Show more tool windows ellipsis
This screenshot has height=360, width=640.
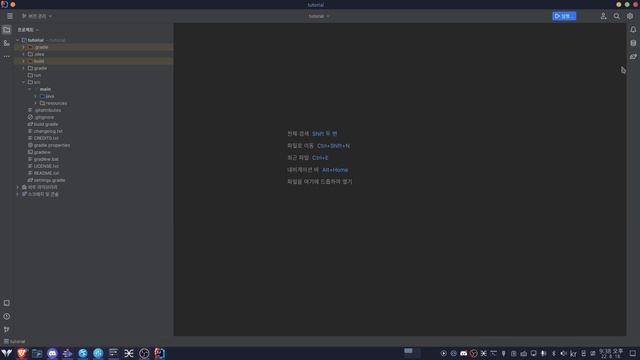click(x=7, y=56)
